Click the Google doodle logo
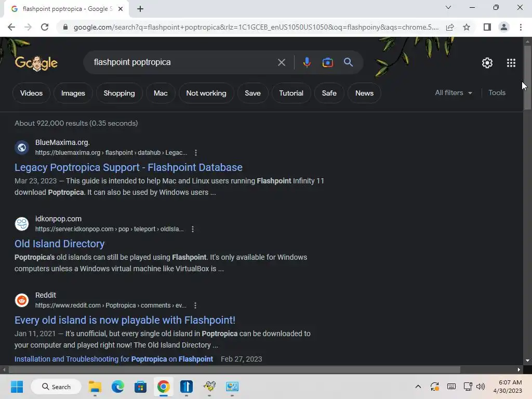This screenshot has height=399, width=532. tap(36, 63)
